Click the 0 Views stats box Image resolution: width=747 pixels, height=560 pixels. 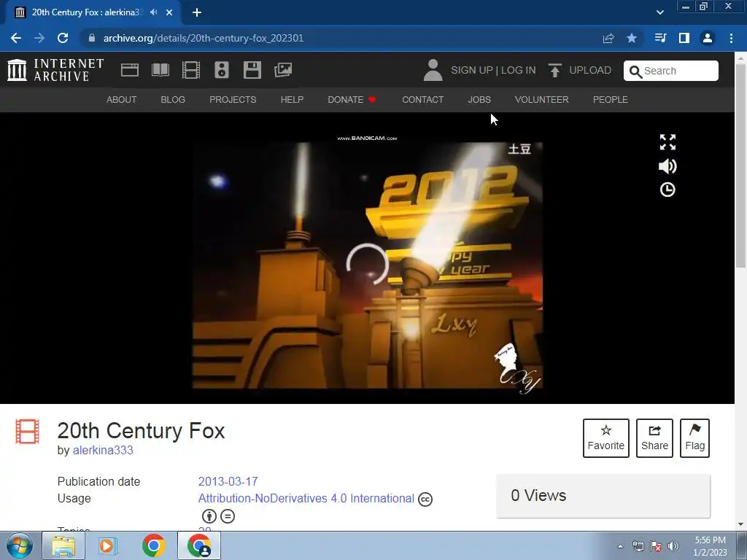point(603,496)
